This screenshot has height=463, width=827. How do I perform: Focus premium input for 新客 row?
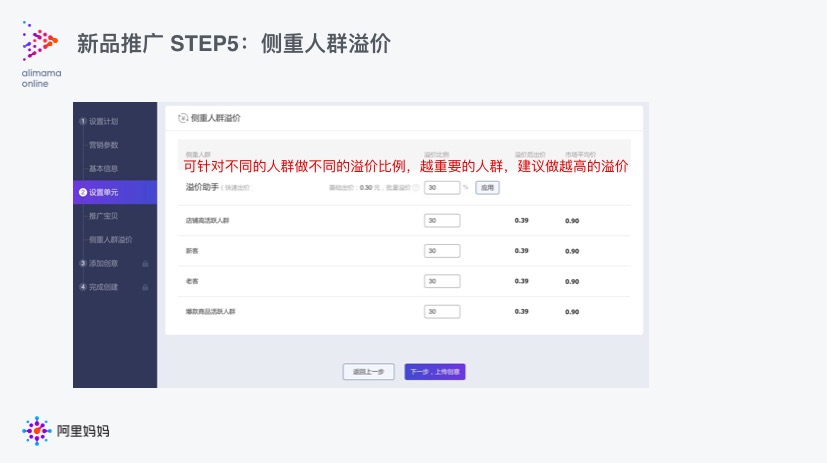pyautogui.click(x=442, y=251)
